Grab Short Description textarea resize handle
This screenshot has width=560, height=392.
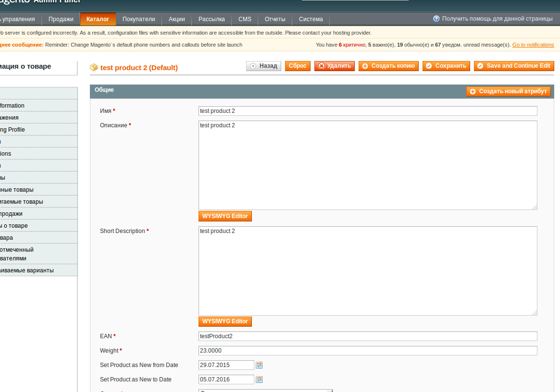pyautogui.click(x=535, y=313)
